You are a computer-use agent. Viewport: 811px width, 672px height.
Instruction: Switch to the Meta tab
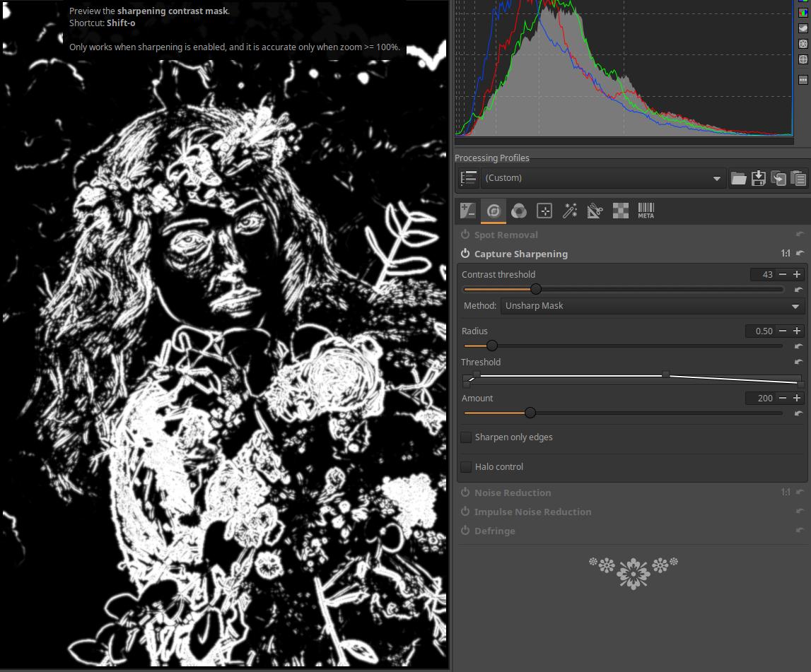point(646,211)
